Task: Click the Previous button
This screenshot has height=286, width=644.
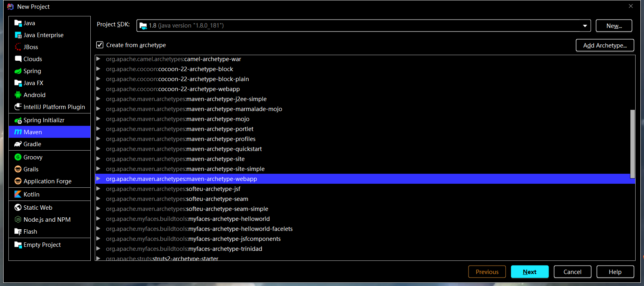Action: [x=487, y=272]
